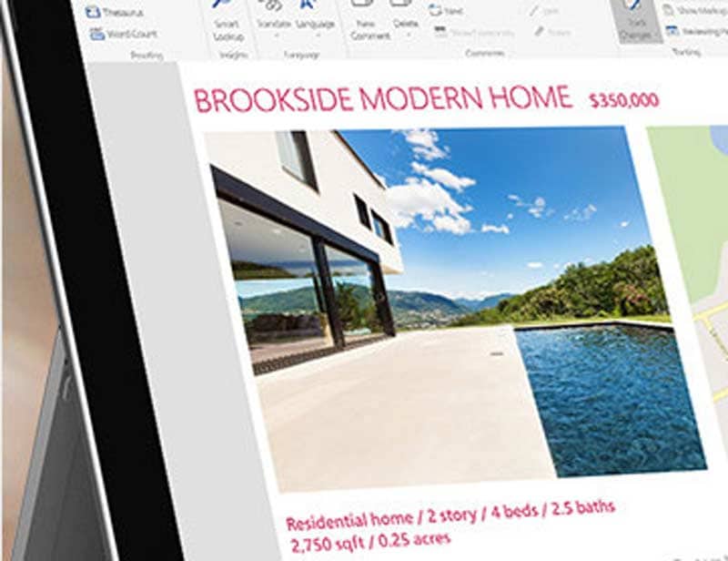Click the "2,750 sqft / 0.25 acres" line
This screenshot has height=561, width=728.
click(x=370, y=542)
